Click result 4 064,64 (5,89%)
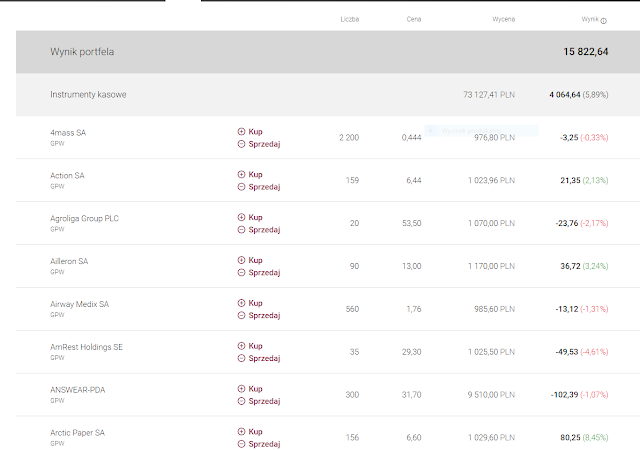The width and height of the screenshot is (640, 450). point(579,95)
